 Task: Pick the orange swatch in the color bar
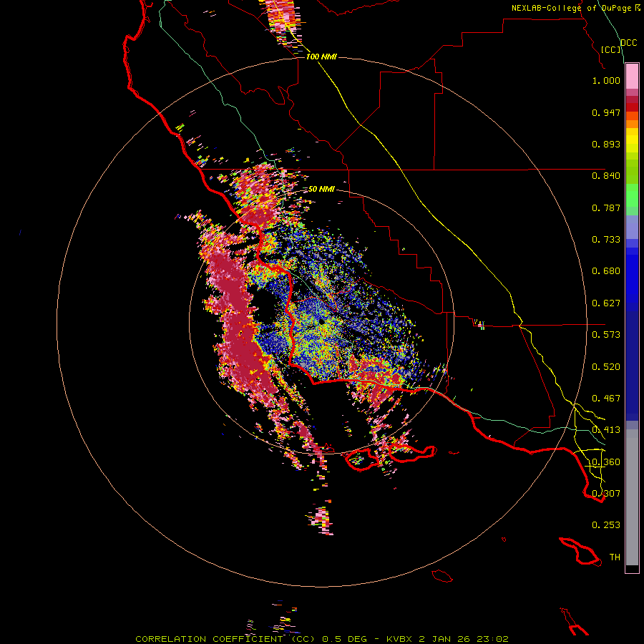(632, 124)
